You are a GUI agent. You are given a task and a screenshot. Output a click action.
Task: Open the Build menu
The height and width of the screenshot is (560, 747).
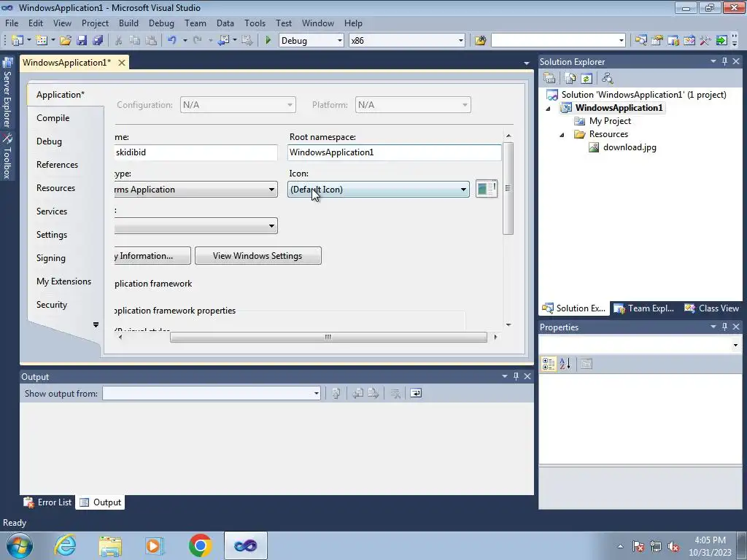coord(128,23)
